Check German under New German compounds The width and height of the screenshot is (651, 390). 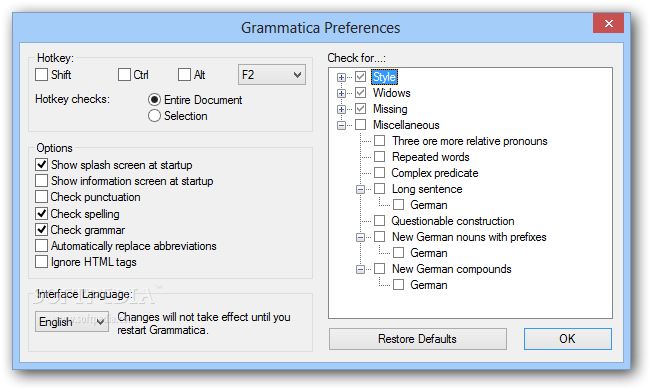point(399,285)
